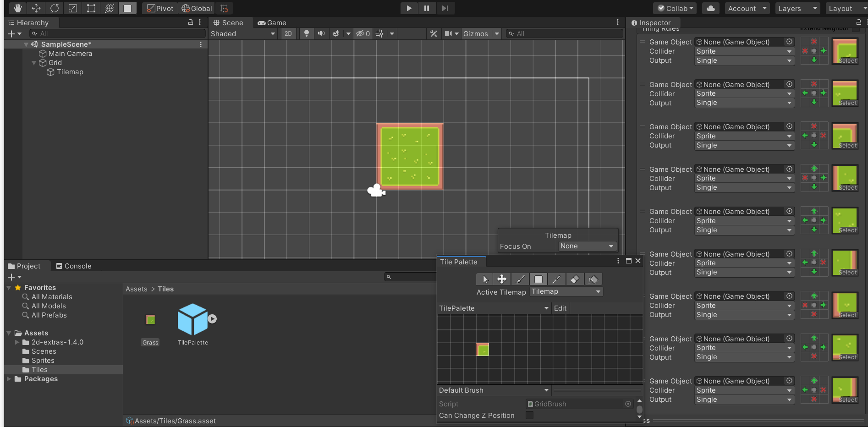Toggle Pivot/Center handle position
This screenshot has height=427, width=868.
click(x=160, y=8)
